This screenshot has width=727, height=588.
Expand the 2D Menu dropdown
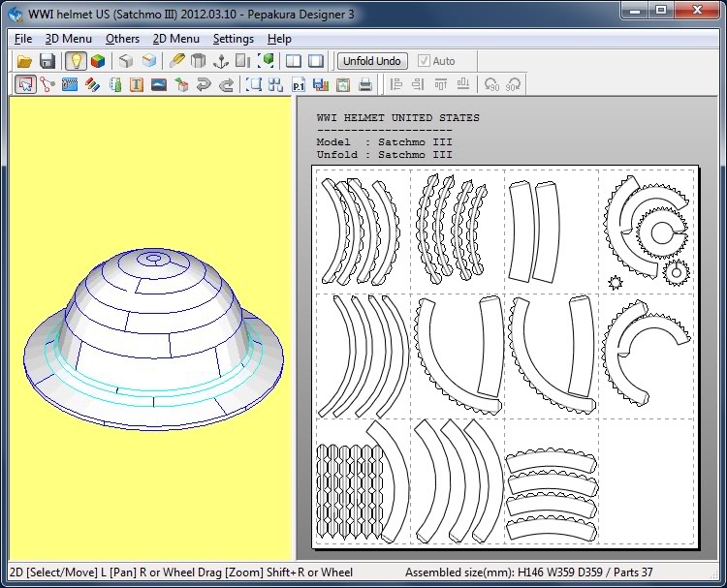click(175, 39)
